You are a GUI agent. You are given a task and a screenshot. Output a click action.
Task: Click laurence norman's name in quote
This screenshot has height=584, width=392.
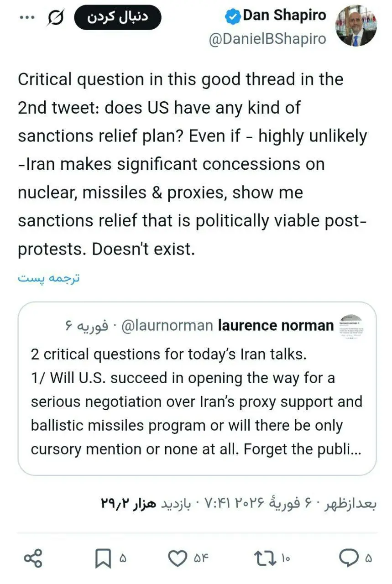coord(276,326)
